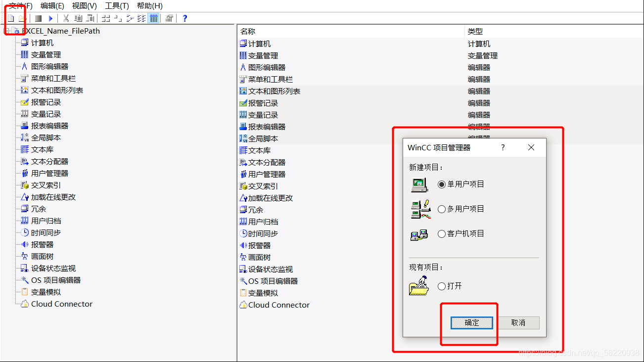Click Cloud Connector in the right-hand name list

point(279,305)
